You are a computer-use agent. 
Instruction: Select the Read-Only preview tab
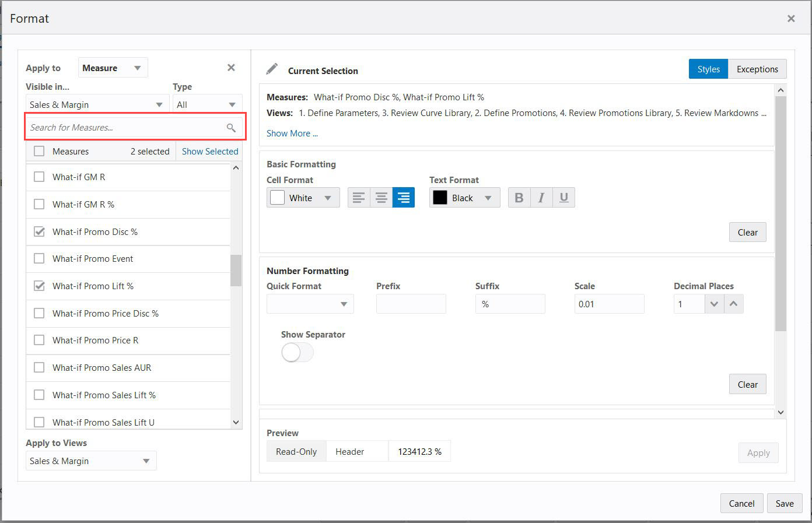click(296, 451)
